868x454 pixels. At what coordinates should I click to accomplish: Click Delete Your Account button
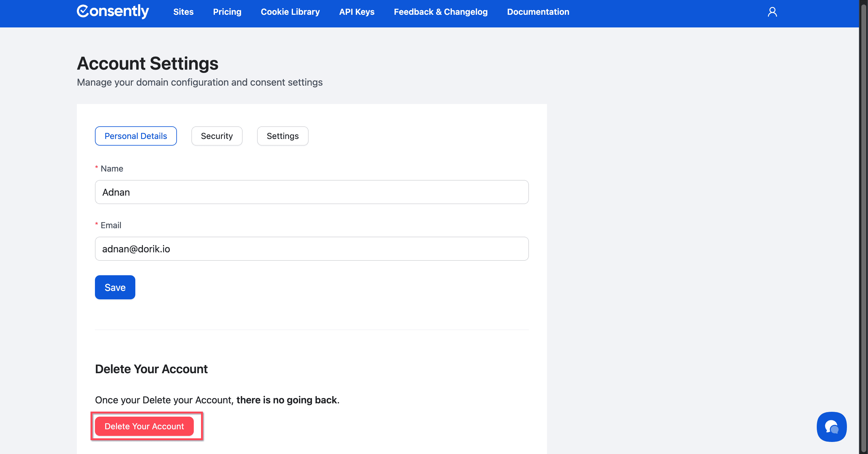tap(144, 426)
